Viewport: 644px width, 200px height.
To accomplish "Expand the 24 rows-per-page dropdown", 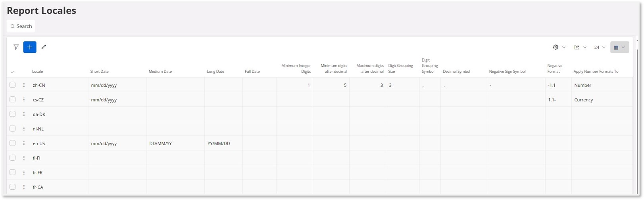I will [600, 47].
